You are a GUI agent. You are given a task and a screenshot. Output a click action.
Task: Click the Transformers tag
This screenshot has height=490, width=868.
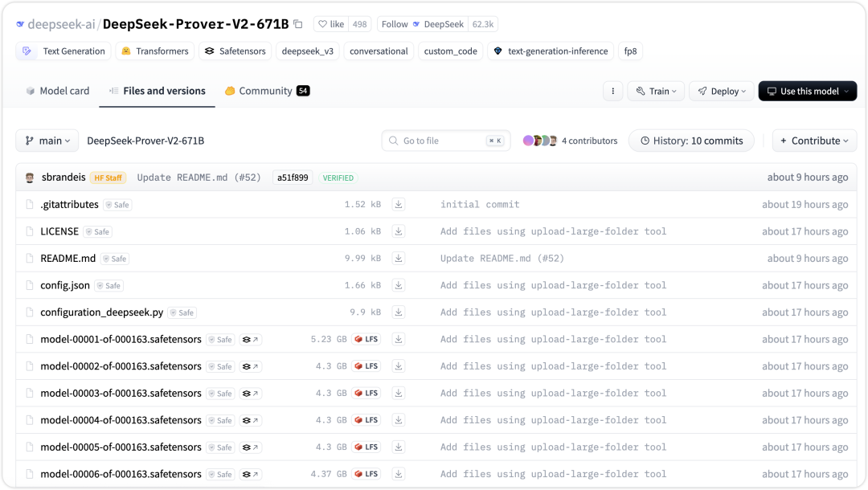[x=154, y=51]
